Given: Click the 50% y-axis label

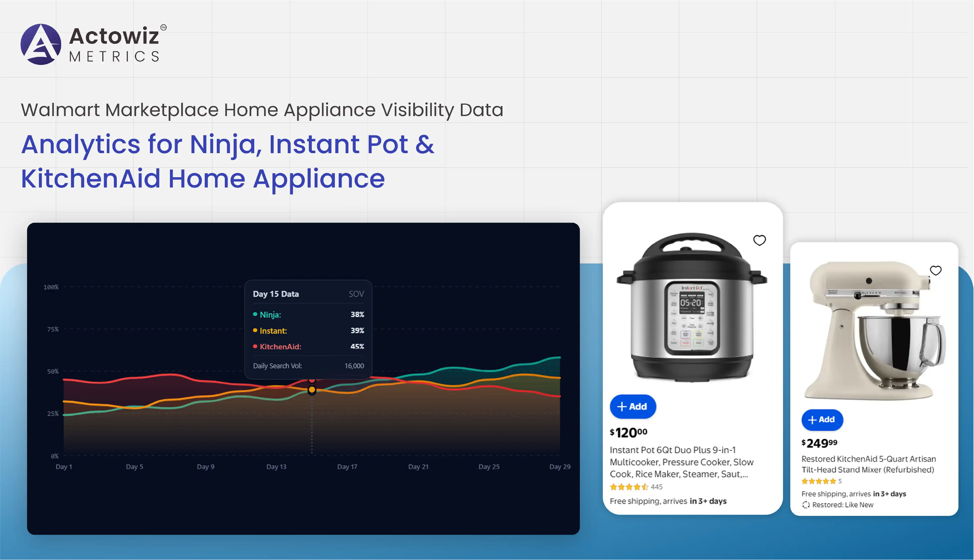Looking at the screenshot, I should coord(53,371).
